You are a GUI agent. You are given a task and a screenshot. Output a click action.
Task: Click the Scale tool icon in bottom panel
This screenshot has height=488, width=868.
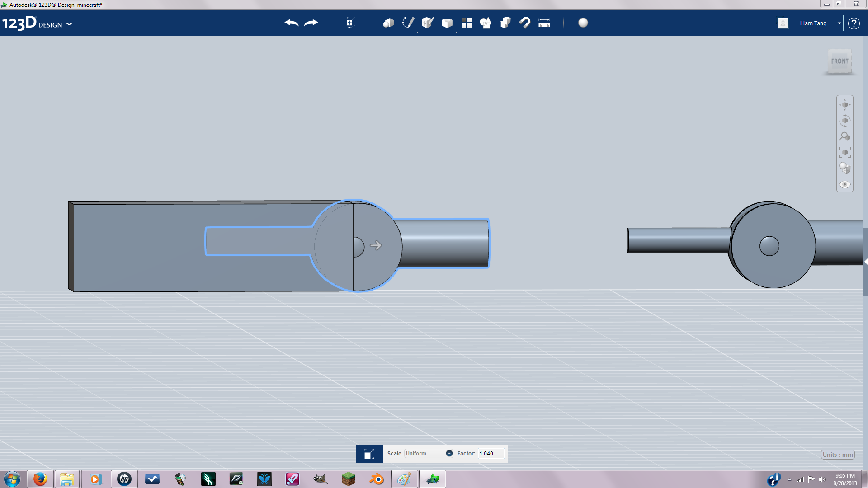point(369,454)
